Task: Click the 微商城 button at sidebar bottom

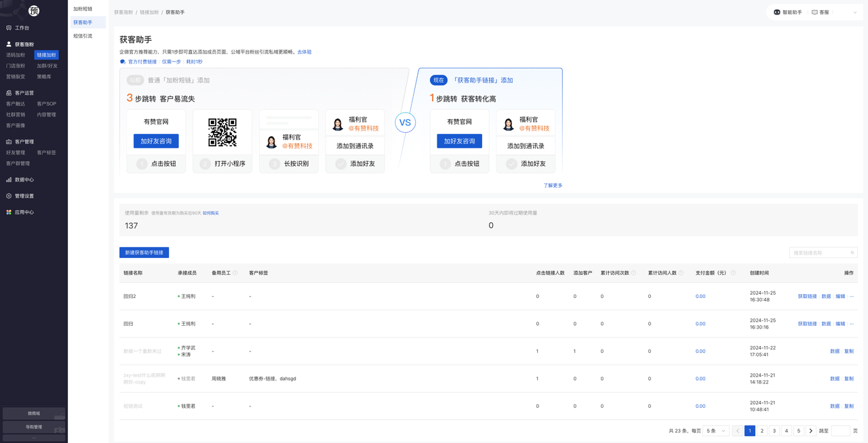Action: [34, 413]
